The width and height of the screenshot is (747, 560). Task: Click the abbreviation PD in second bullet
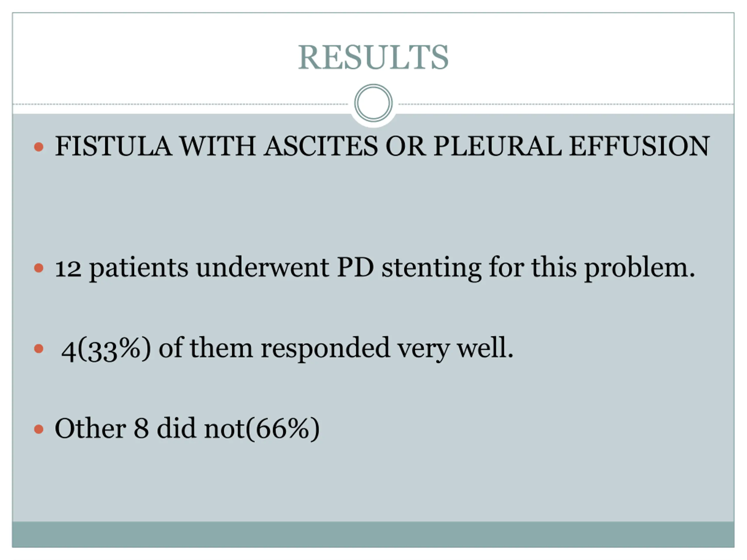355,268
